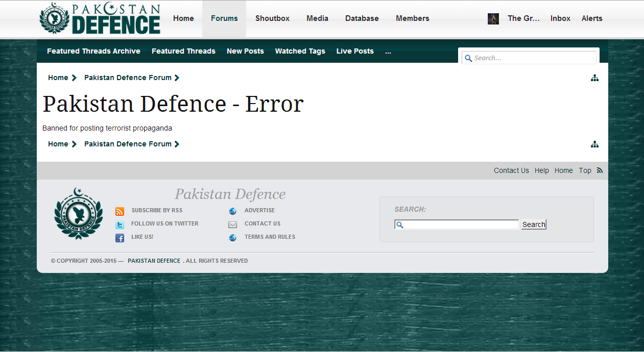Click PAKISTAN DEFENCE link in copyright line
The height and width of the screenshot is (352, 644).
coord(154,261)
